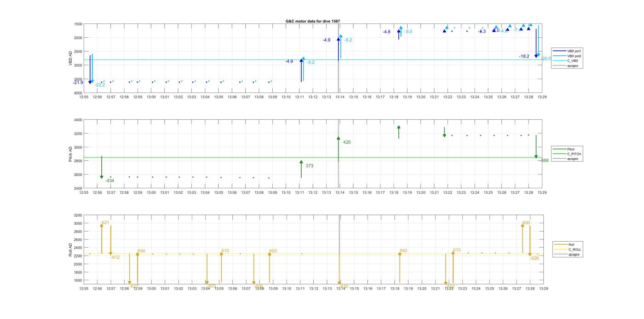Click the '593' roll data label
This screenshot has height=319, width=644.
tap(403, 251)
